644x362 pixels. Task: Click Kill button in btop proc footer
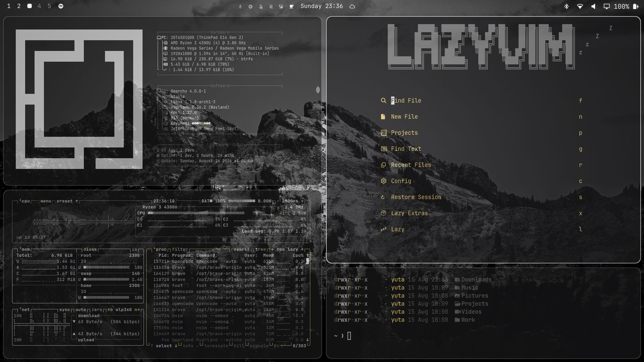[239, 346]
